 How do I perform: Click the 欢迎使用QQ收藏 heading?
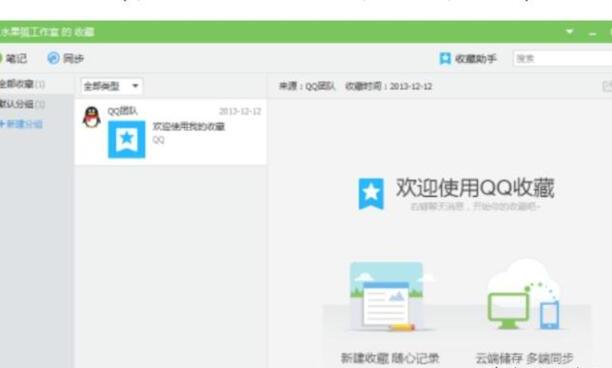tap(475, 188)
